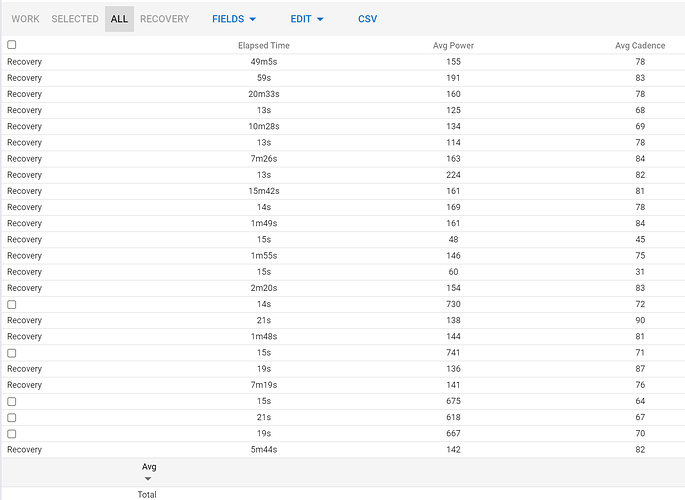Sort by the Elapsed Time column header

264,46
